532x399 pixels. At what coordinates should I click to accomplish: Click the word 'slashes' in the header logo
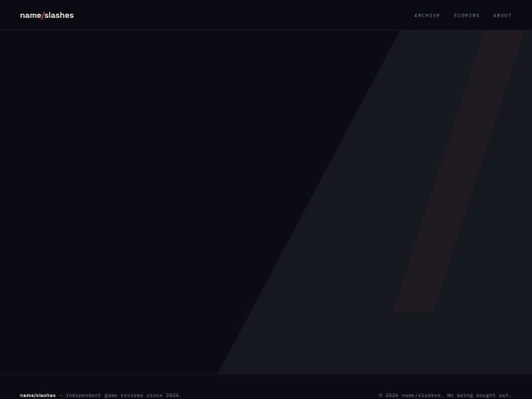59,15
